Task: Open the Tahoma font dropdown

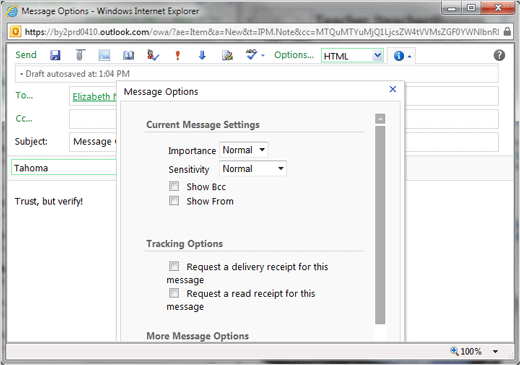Action: [64, 167]
